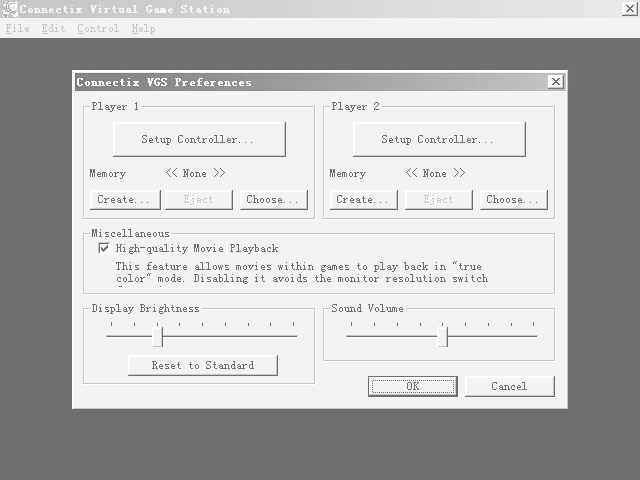Click Player 2 memory "None" label

pyautogui.click(x=435, y=174)
